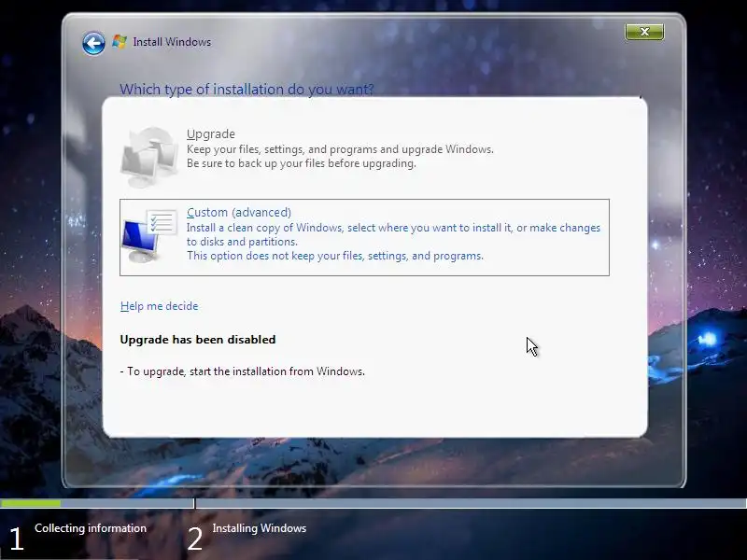Click 'This option does not keep your files' text

[x=335, y=256]
